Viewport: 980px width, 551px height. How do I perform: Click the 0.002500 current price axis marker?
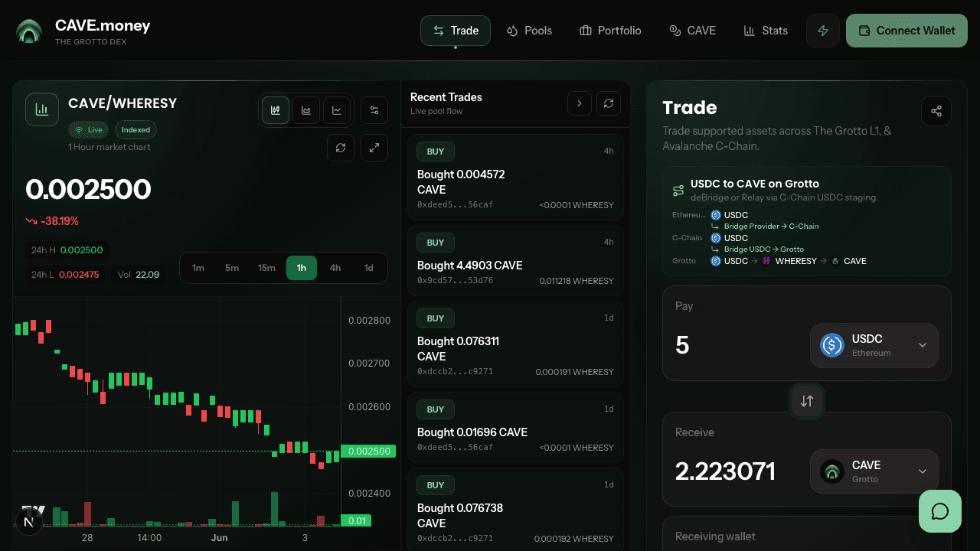click(370, 452)
